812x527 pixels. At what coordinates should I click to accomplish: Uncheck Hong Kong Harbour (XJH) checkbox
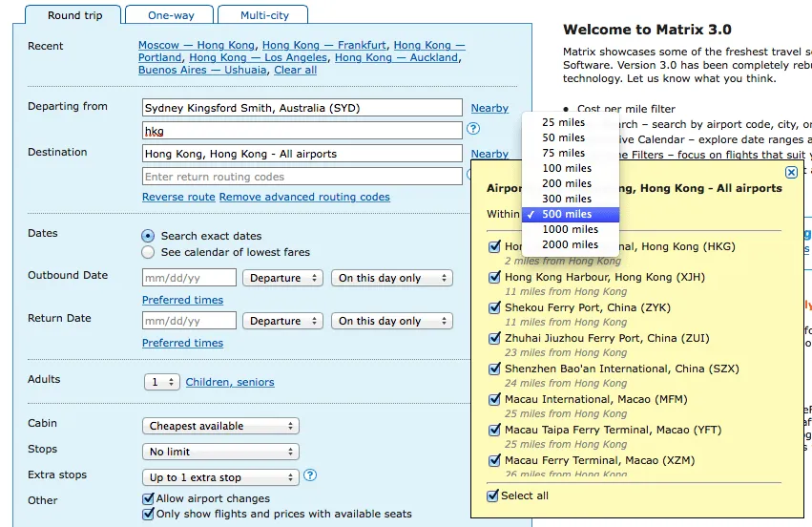click(494, 277)
